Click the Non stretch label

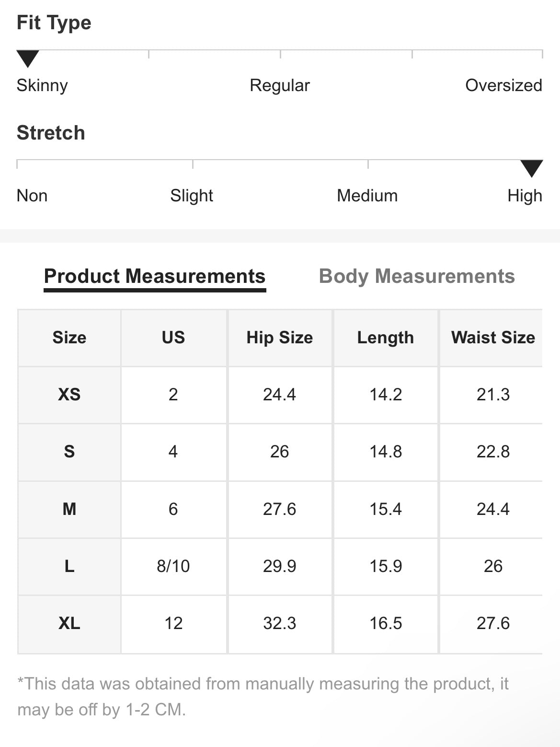point(32,196)
